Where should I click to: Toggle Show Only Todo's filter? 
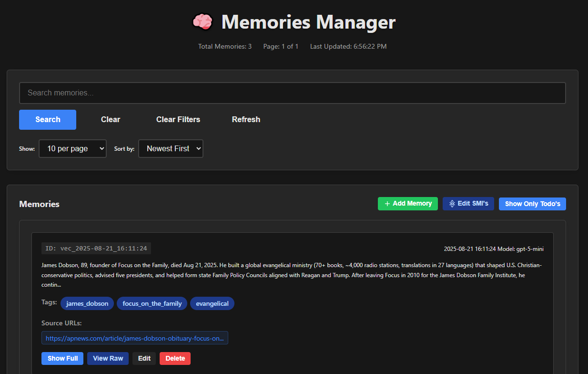tap(532, 204)
